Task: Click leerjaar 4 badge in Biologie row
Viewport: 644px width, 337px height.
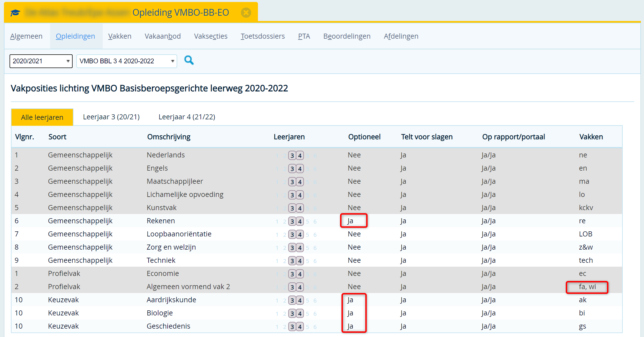Action: click(x=300, y=313)
